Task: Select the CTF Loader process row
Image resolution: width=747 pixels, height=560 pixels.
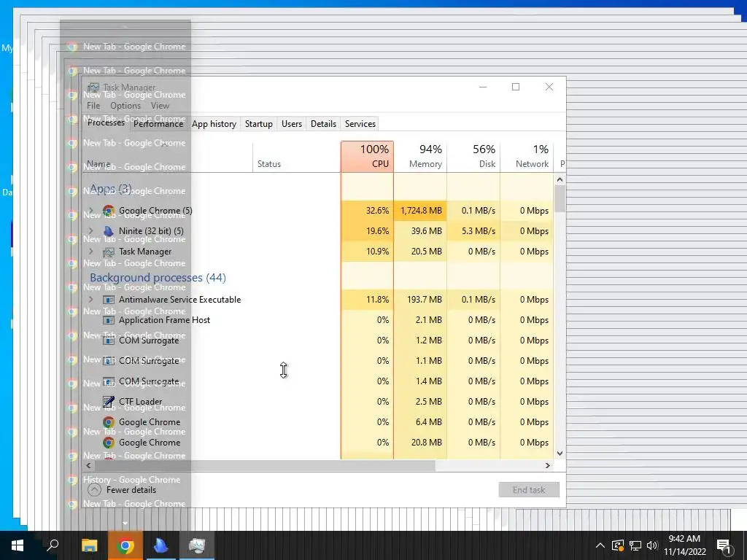Action: point(318,402)
